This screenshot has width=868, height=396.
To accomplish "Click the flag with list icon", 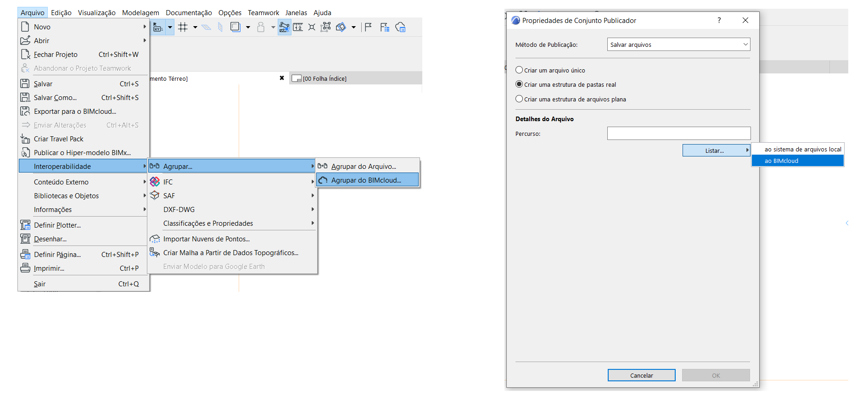I will [385, 28].
